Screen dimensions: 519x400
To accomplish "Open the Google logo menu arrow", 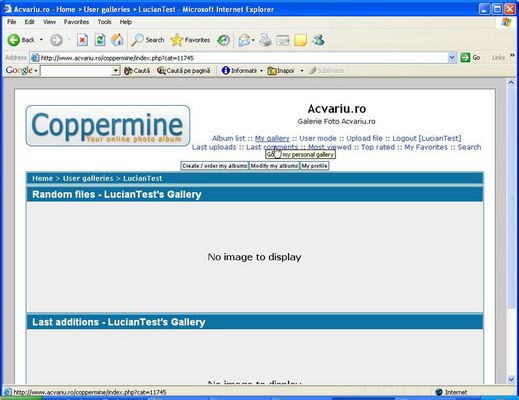I will 36,71.
